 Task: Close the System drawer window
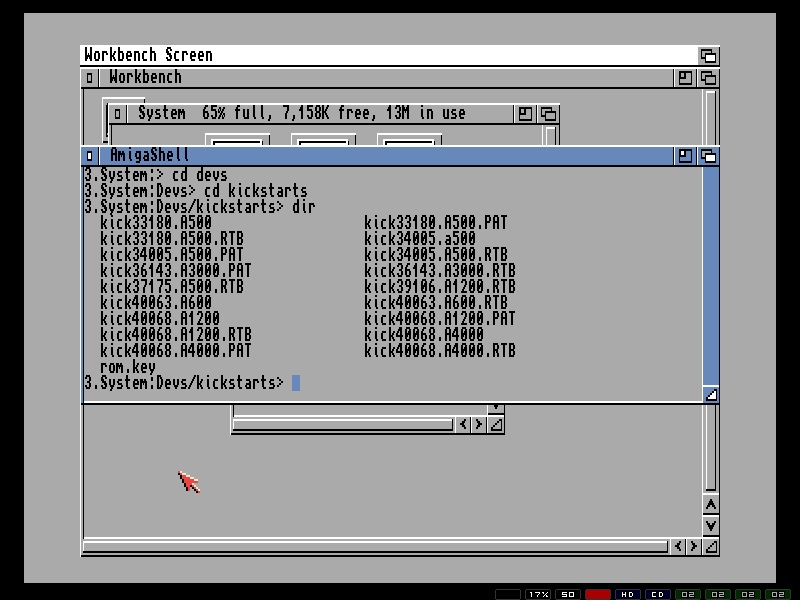pyautogui.click(x=117, y=113)
